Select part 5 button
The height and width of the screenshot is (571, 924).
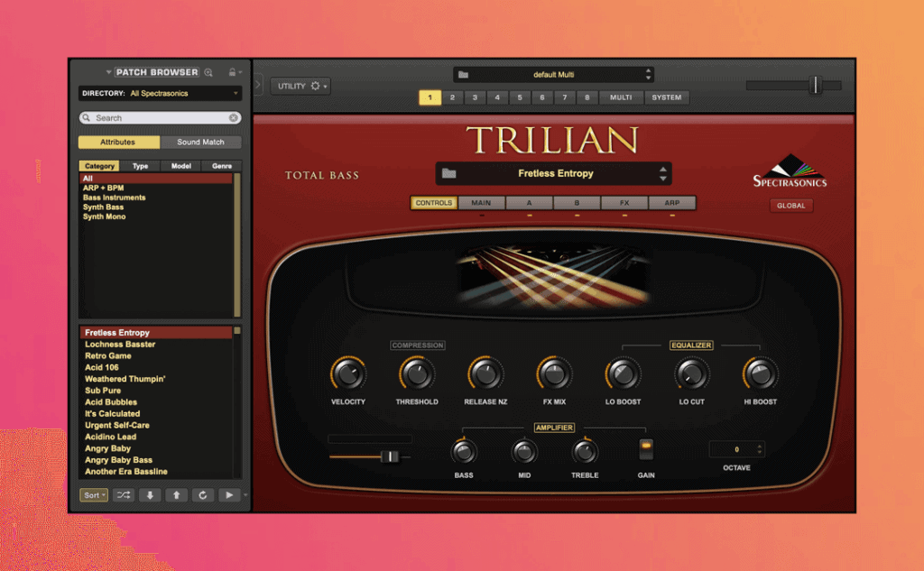519,97
